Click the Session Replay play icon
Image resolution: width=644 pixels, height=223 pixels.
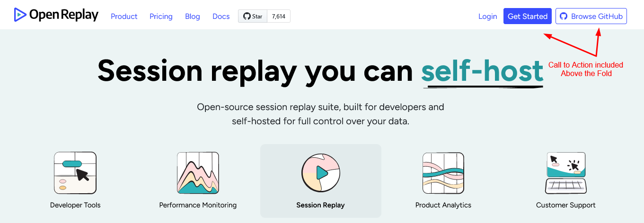click(x=321, y=173)
